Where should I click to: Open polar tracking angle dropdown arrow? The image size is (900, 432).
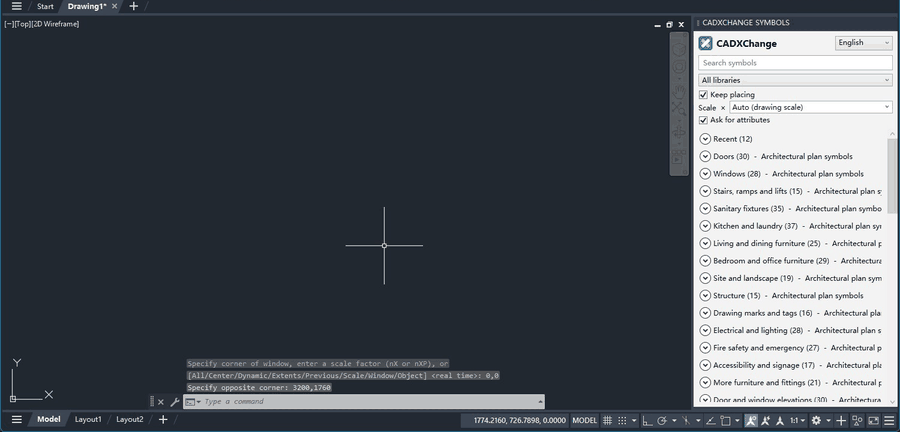pyautogui.click(x=674, y=421)
